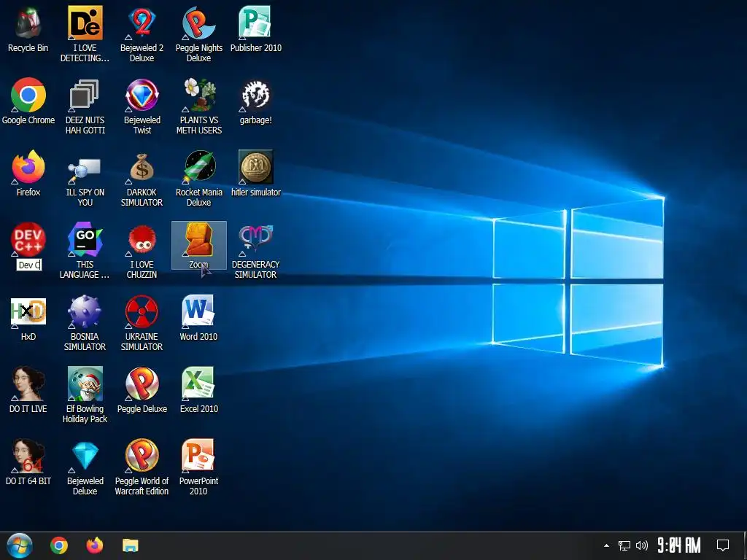Select the 'DO IT LIVE' portrait icon
The image size is (747, 560).
pyautogui.click(x=28, y=384)
